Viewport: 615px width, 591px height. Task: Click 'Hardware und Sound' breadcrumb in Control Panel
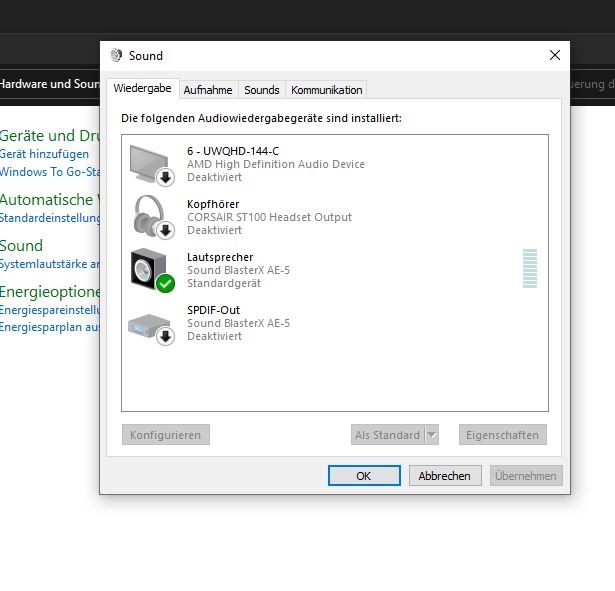click(50, 84)
